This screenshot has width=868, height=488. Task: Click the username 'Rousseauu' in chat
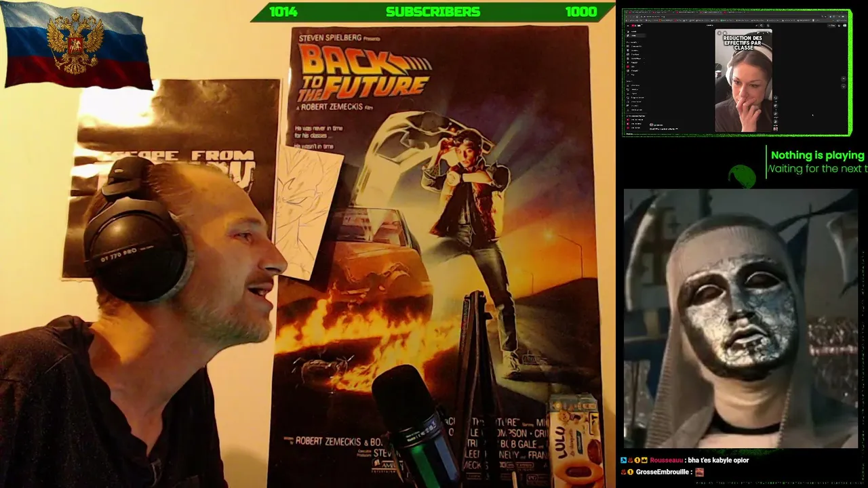667,460
